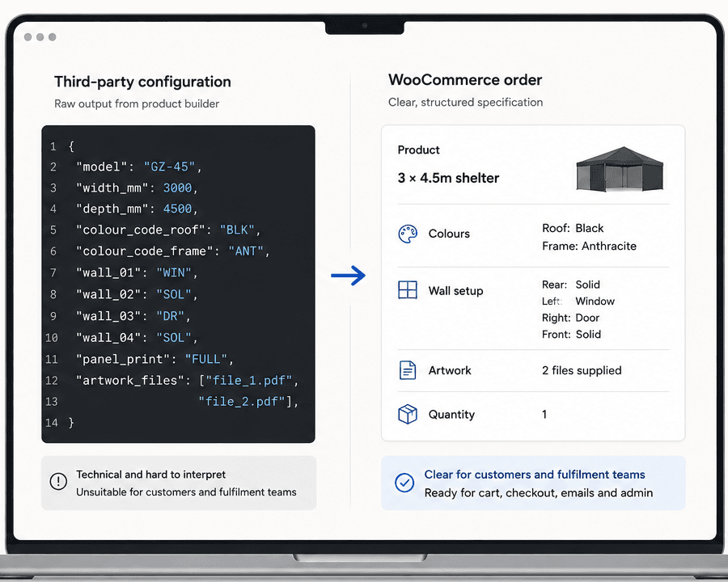Click the "2 files supplied" value
Screen dimensions: 728x582
(x=582, y=370)
